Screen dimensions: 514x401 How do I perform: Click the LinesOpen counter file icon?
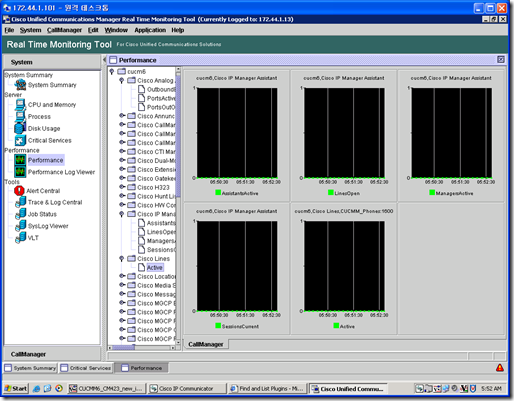click(142, 232)
